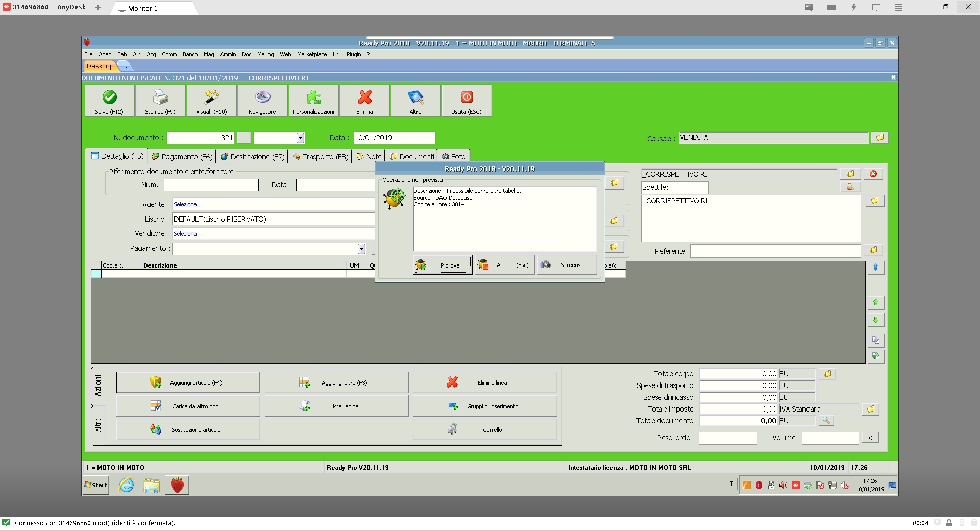The height and width of the screenshot is (531, 980).
Task: Click N. documento input field
Action: 201,138
